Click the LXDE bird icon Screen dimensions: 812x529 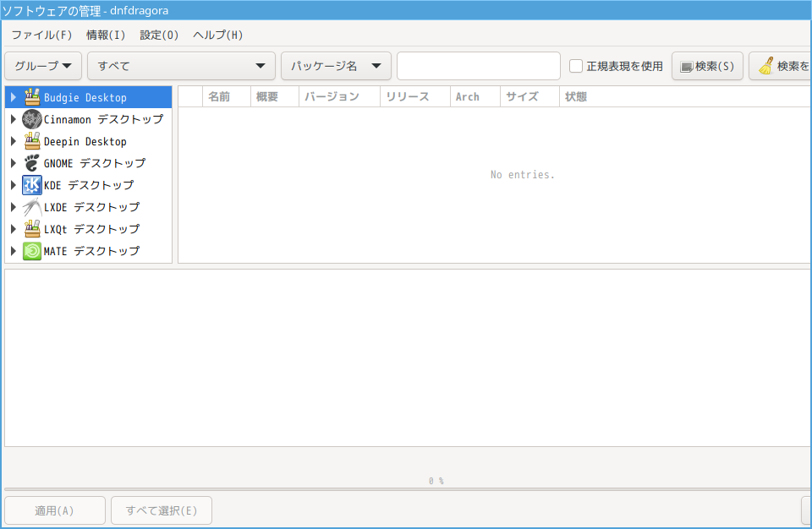(x=32, y=207)
